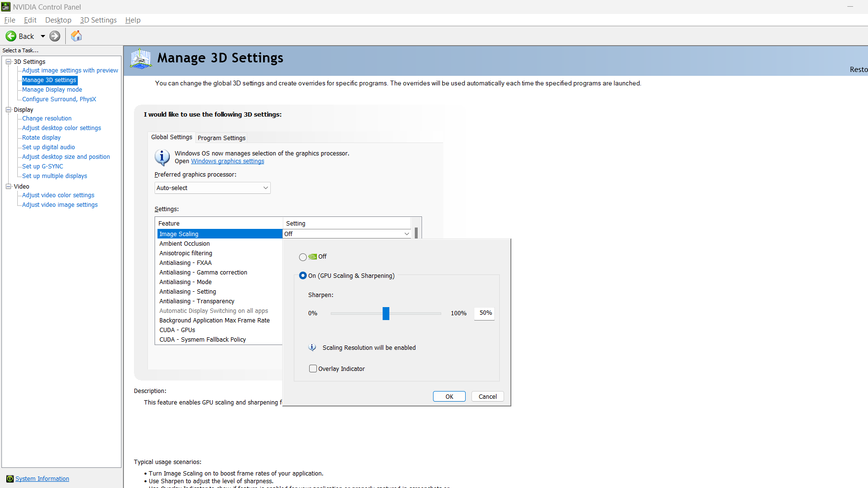Click the Manage 3D Settings header icon
Viewport: 868px width, 488px height.
point(141,59)
